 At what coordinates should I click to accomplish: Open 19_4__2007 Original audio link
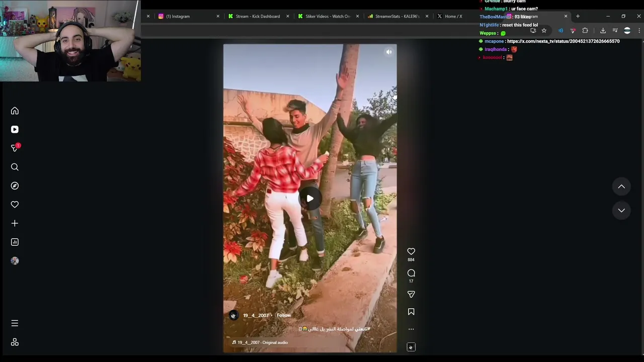coord(260,342)
